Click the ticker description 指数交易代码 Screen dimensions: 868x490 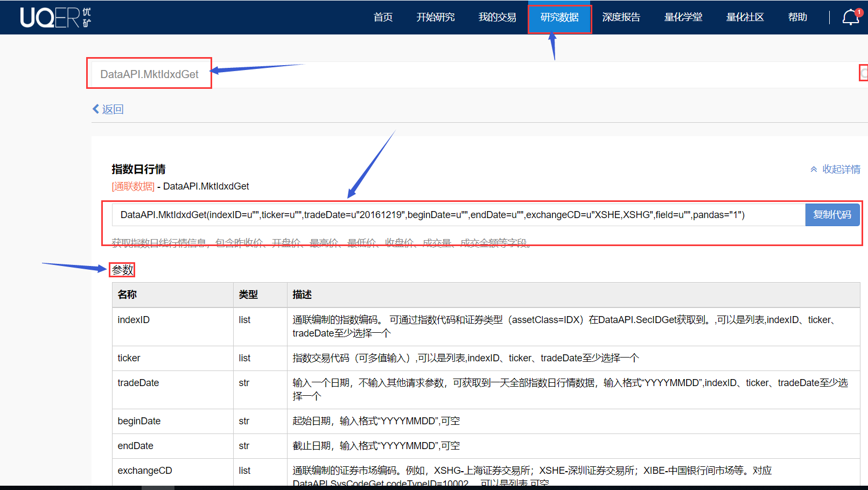point(466,358)
